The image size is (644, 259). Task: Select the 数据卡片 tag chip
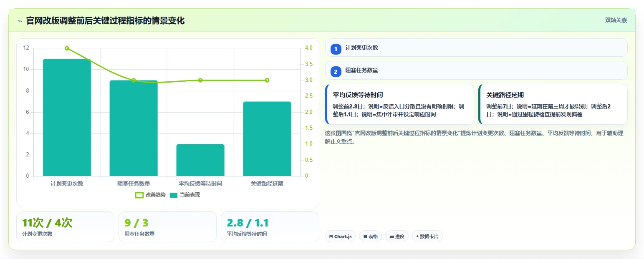click(x=427, y=236)
